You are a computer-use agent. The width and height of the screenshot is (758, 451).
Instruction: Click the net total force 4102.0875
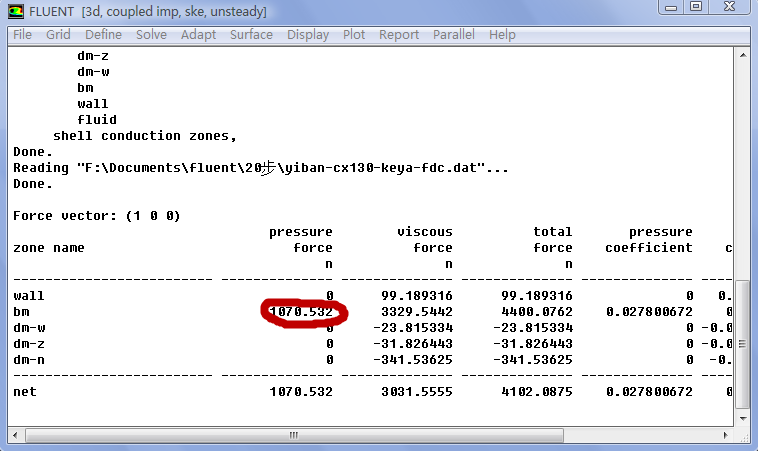[537, 392]
